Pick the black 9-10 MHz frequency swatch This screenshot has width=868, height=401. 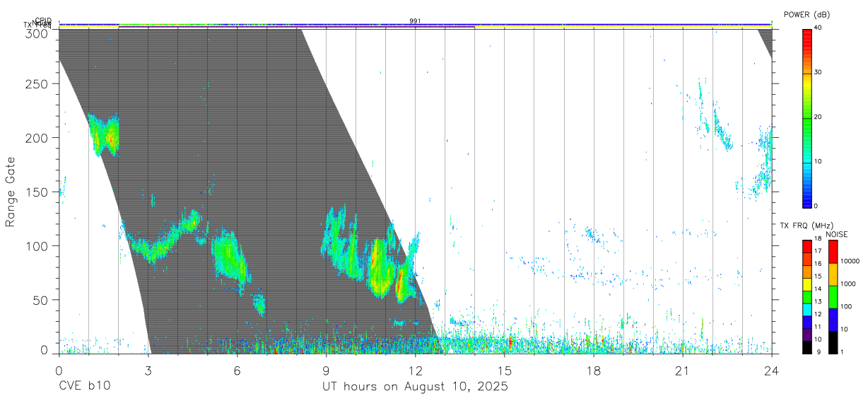point(807,347)
